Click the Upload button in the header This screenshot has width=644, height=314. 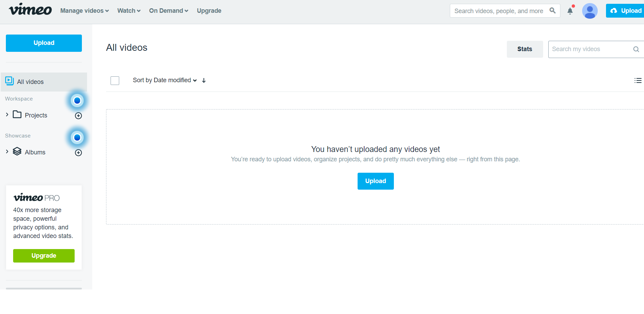625,11
